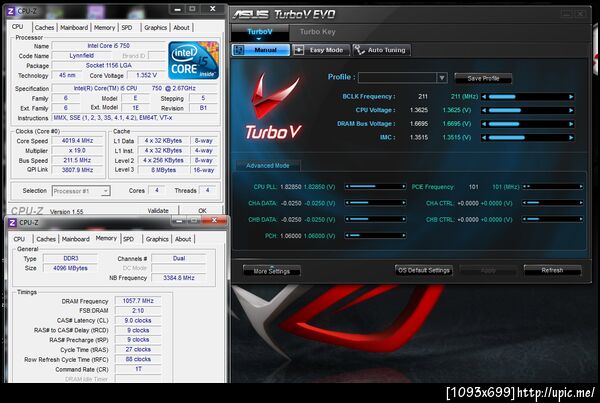Click the NB Frequency value 3384.8 MHz
This screenshot has width=600, height=403.
pos(179,278)
